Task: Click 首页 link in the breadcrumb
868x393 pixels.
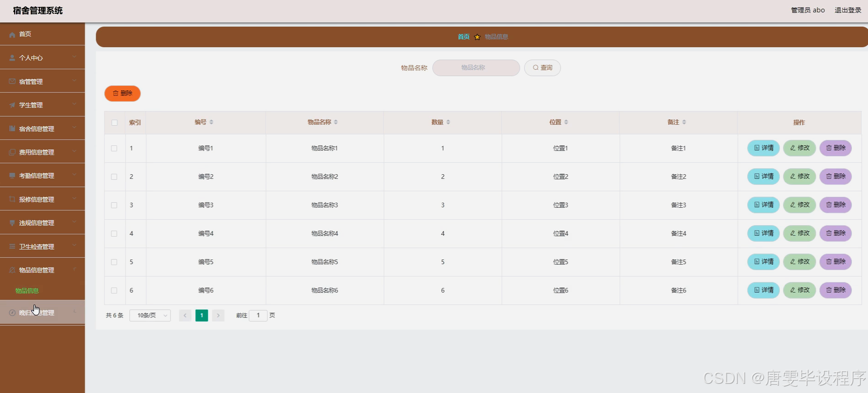Action: [464, 37]
